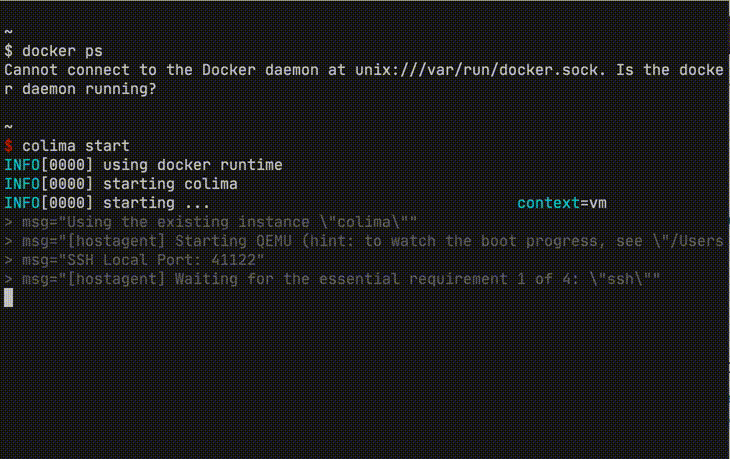Screen dimensions: 730x459
Task: Click 'Cannot connect to the Docker daemon' error
Action: pos(160,70)
